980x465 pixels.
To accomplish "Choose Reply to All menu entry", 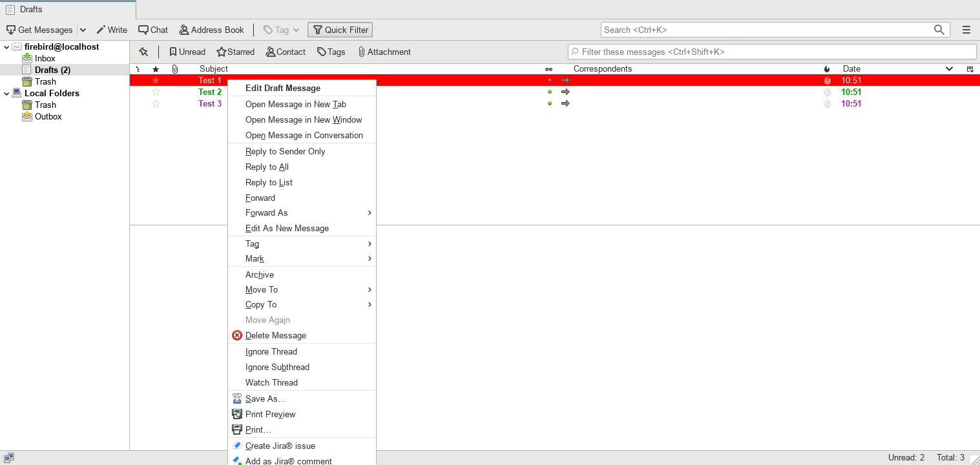I will pyautogui.click(x=267, y=167).
